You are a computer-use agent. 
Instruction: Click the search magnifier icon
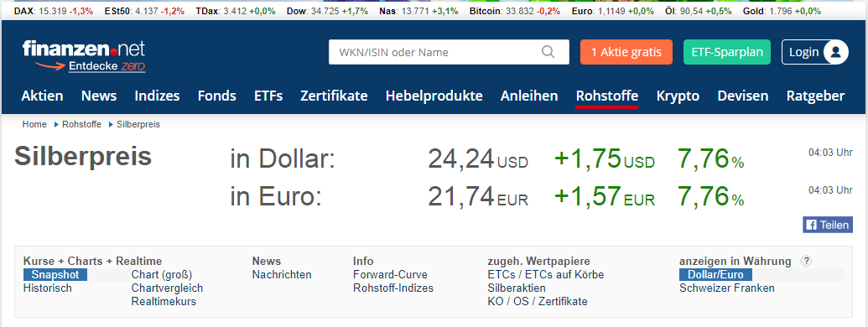click(x=548, y=52)
